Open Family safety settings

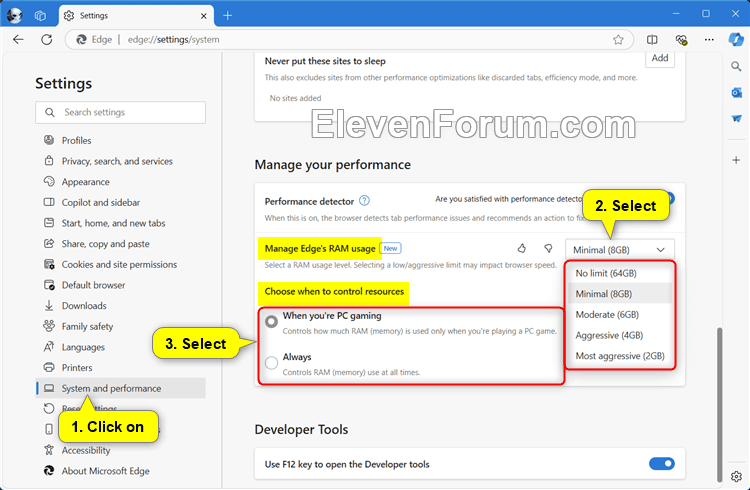121,326
